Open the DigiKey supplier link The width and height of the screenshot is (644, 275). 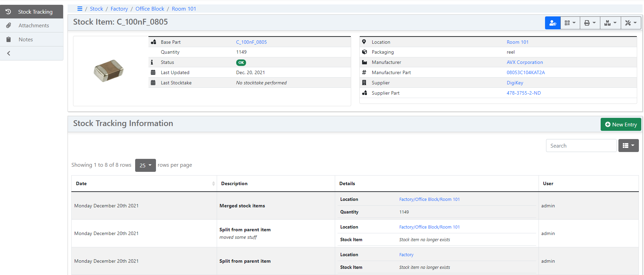515,83
